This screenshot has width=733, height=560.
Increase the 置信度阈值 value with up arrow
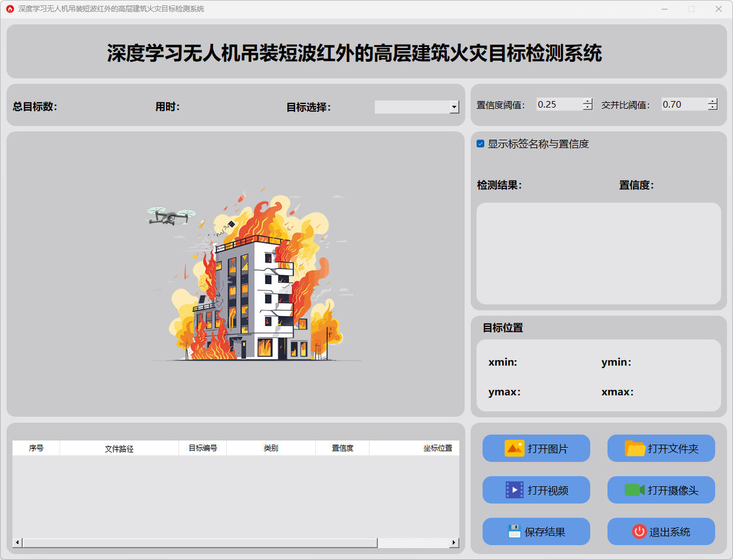point(588,101)
